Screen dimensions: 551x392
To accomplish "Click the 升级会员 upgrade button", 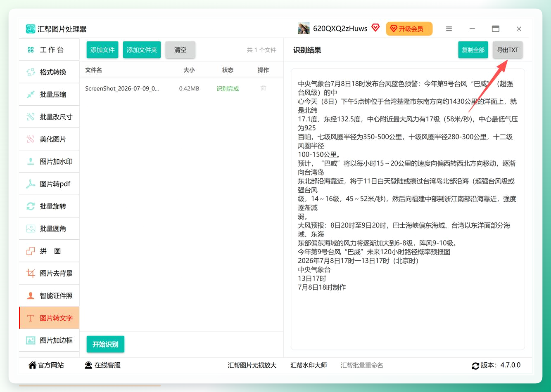I will tap(409, 28).
